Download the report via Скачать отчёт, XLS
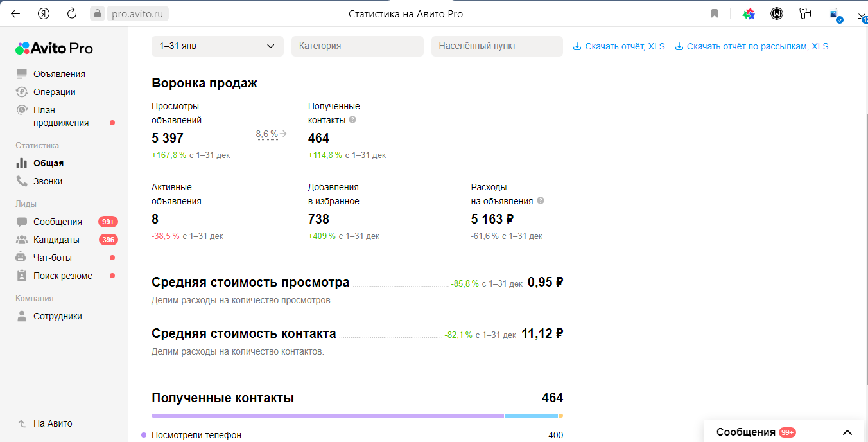868x442 pixels. pos(625,46)
